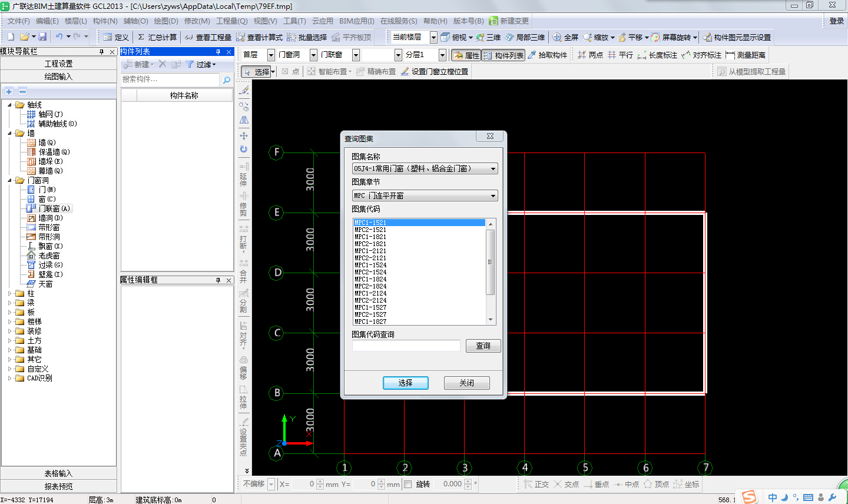Viewport: 848px width, 504px height.
Task: Click the 图集代码查询 input field
Action: (x=406, y=346)
